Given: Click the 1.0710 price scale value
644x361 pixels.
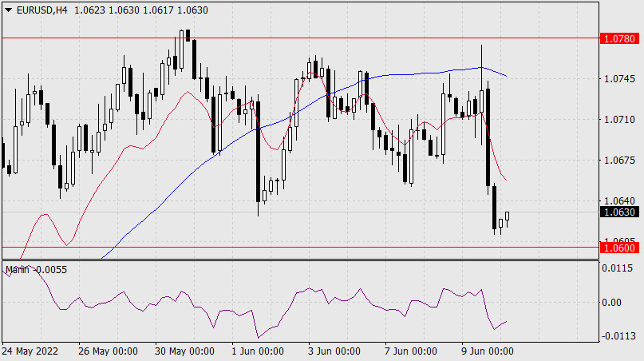Looking at the screenshot, I should [619, 119].
